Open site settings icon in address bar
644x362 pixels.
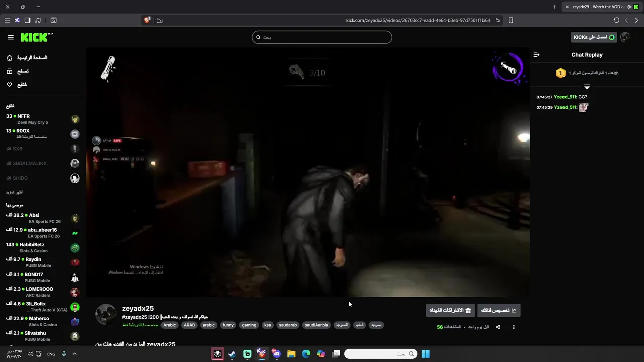coord(498,20)
